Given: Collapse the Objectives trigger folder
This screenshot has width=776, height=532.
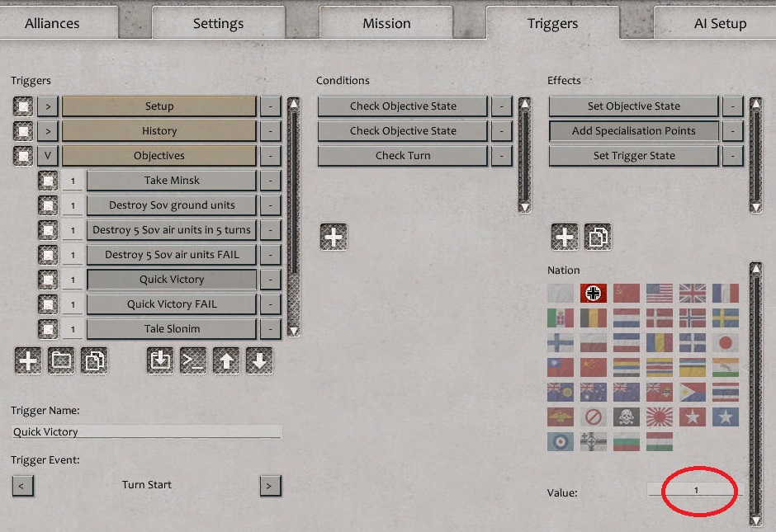Looking at the screenshot, I should pos(48,156).
